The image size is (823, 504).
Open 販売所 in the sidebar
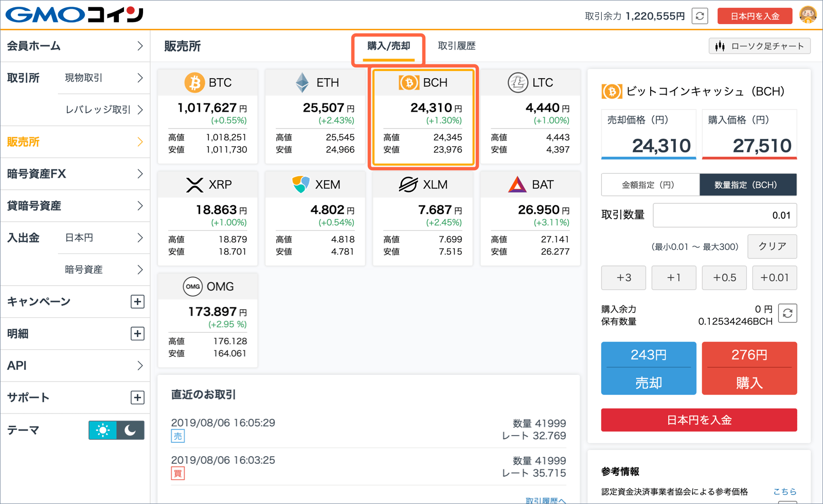75,142
